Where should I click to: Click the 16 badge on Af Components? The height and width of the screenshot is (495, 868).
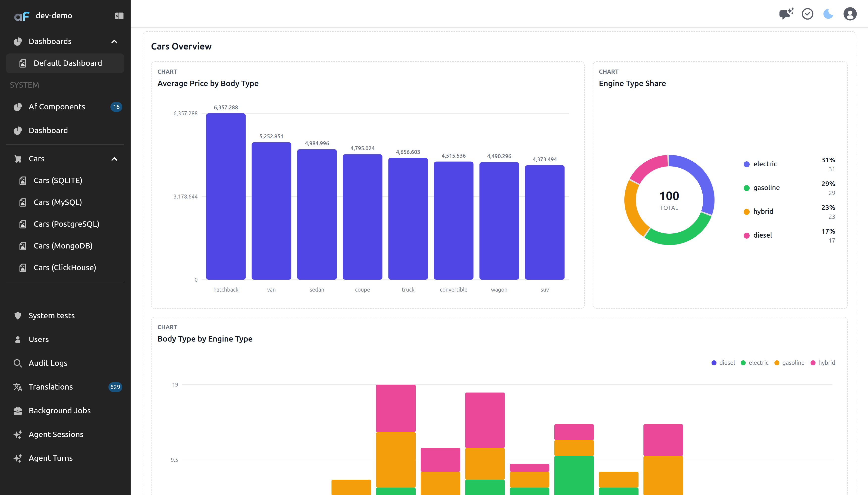116,107
